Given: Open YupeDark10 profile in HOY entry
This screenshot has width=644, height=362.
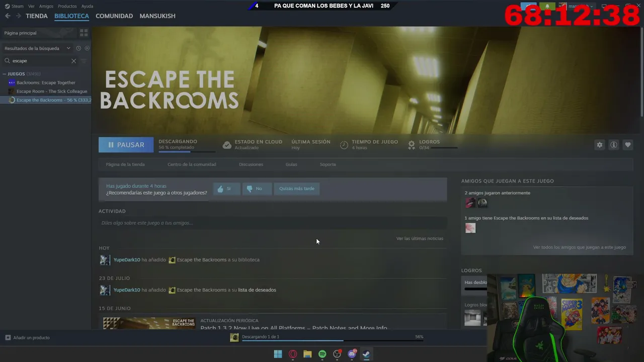Looking at the screenshot, I should [x=127, y=260].
